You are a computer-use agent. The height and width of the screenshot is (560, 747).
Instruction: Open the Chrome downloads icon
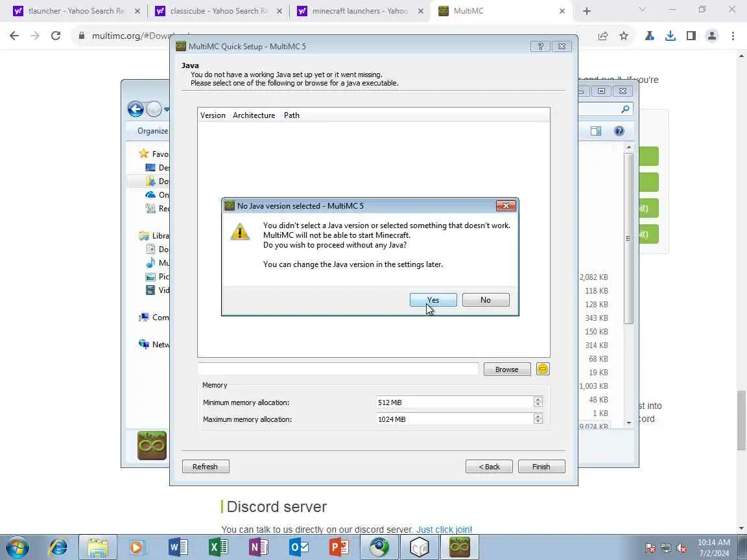click(670, 36)
